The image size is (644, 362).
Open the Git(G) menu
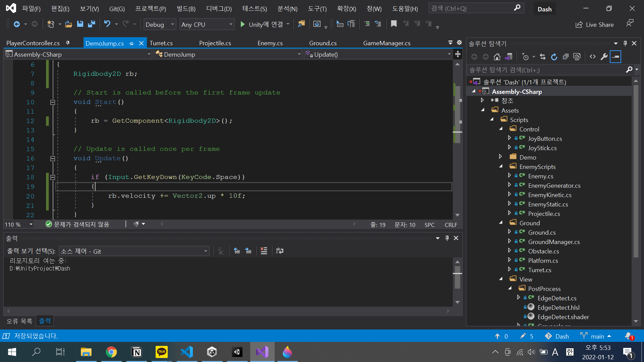point(117,9)
